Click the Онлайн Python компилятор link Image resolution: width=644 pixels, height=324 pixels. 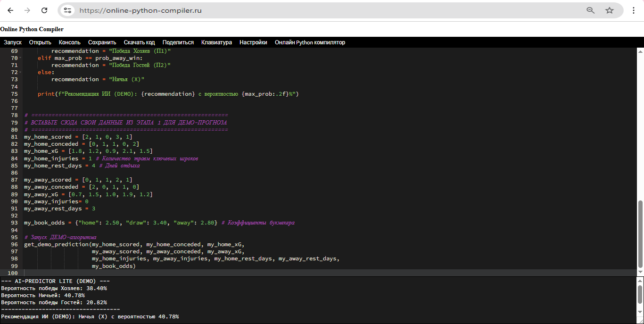coord(310,42)
